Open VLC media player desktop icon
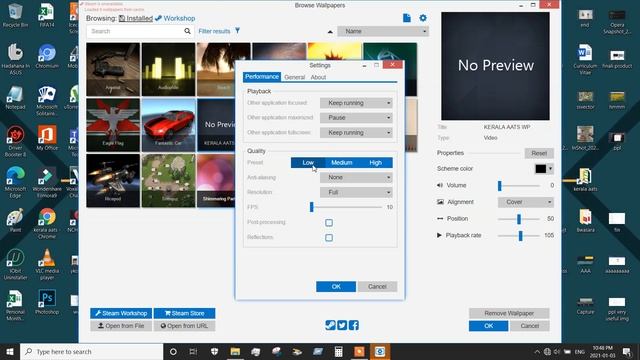Screen dimensions: 640x360 (47, 264)
